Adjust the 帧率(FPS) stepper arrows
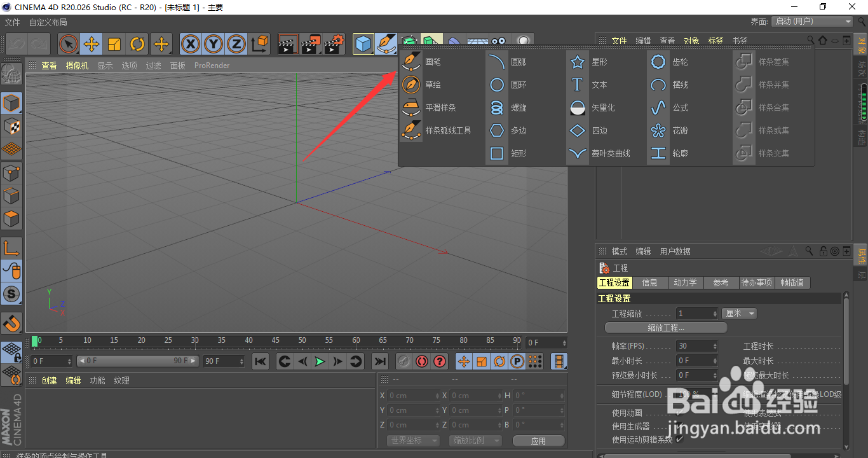The height and width of the screenshot is (458, 868). pyautogui.click(x=715, y=347)
